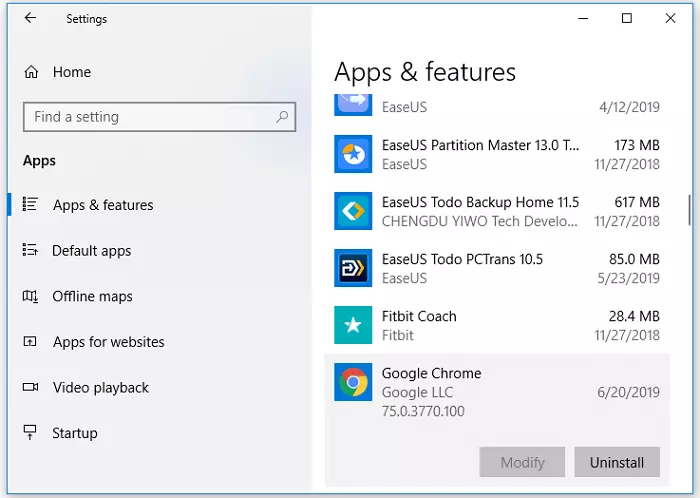This screenshot has height=498, width=700.
Task: Click the EaseUS Todo PCTrans app icon
Action: (x=353, y=268)
